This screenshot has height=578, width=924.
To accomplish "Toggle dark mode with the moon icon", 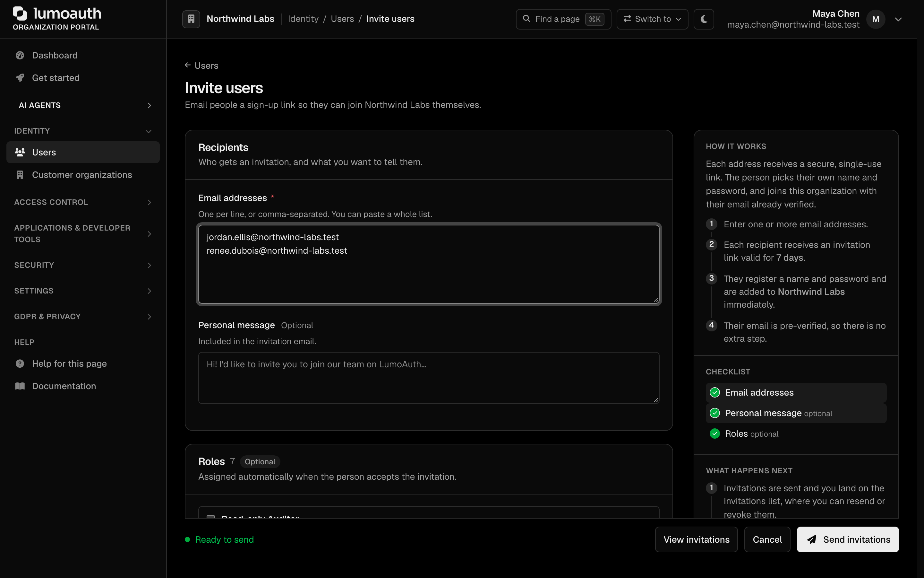I will tap(704, 19).
